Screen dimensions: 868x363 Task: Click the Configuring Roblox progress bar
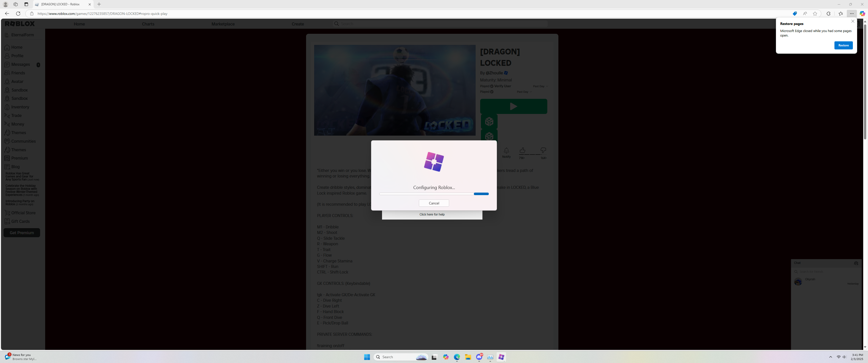pos(434,194)
